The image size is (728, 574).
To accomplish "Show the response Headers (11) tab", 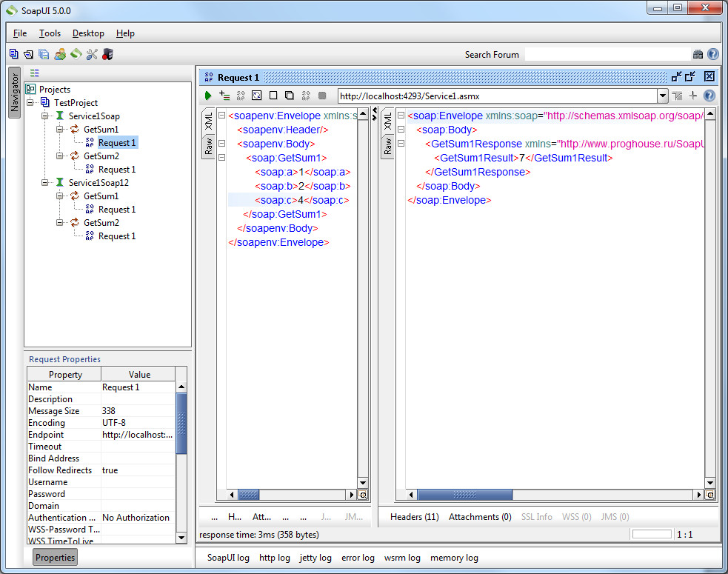I will pyautogui.click(x=414, y=517).
